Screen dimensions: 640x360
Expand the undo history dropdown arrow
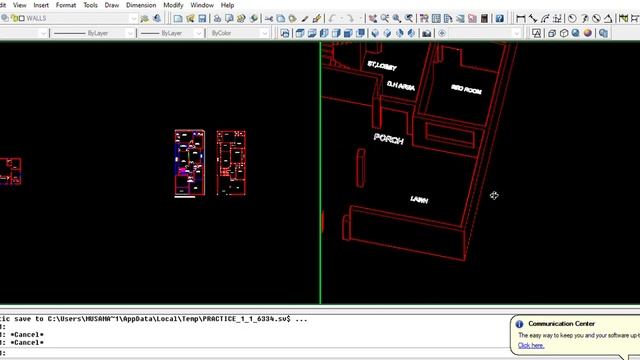click(x=341, y=18)
